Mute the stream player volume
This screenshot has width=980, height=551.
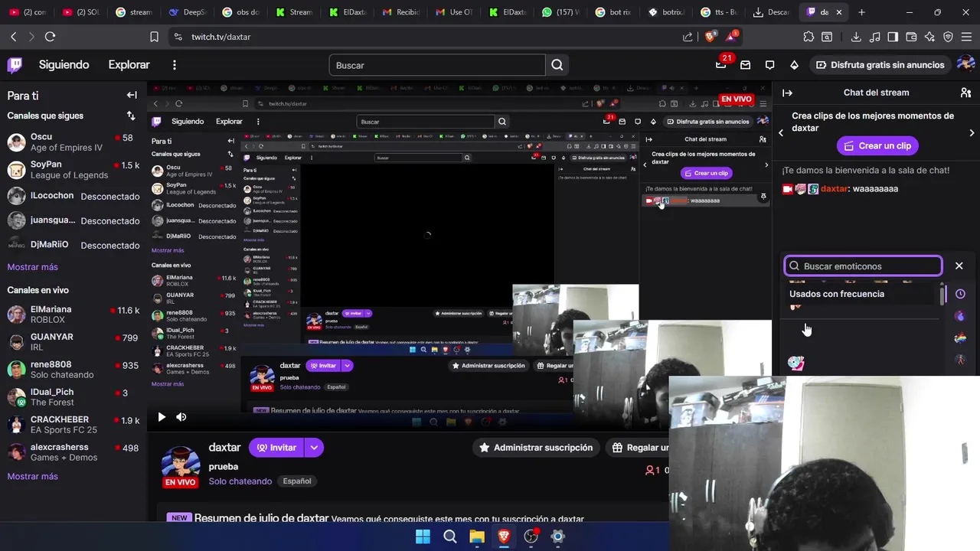(x=181, y=417)
